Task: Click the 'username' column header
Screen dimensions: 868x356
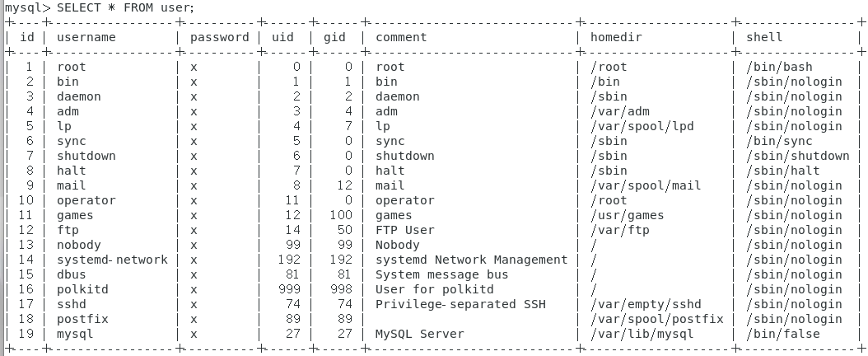Action: [x=86, y=37]
